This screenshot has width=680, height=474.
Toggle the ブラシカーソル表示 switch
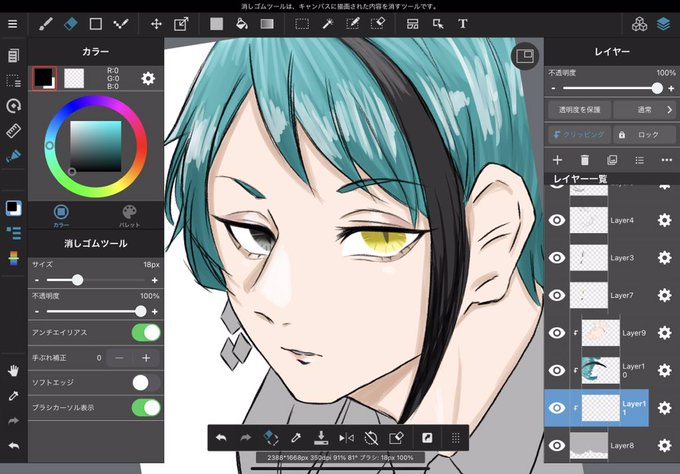coord(146,408)
